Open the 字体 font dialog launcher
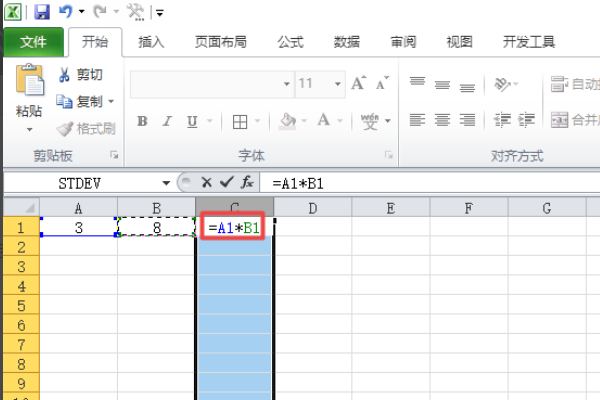600x400 pixels. pyautogui.click(x=389, y=155)
